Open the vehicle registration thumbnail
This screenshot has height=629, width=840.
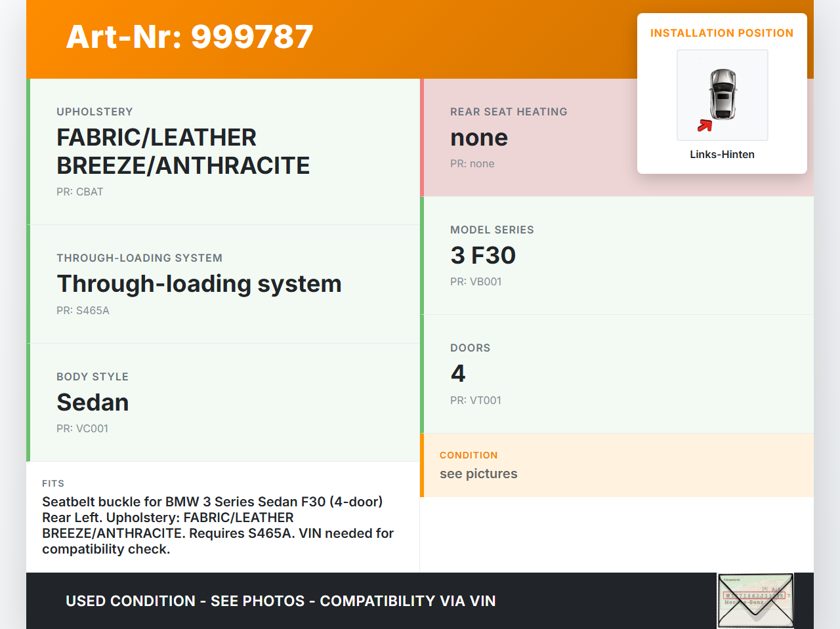[x=755, y=601]
